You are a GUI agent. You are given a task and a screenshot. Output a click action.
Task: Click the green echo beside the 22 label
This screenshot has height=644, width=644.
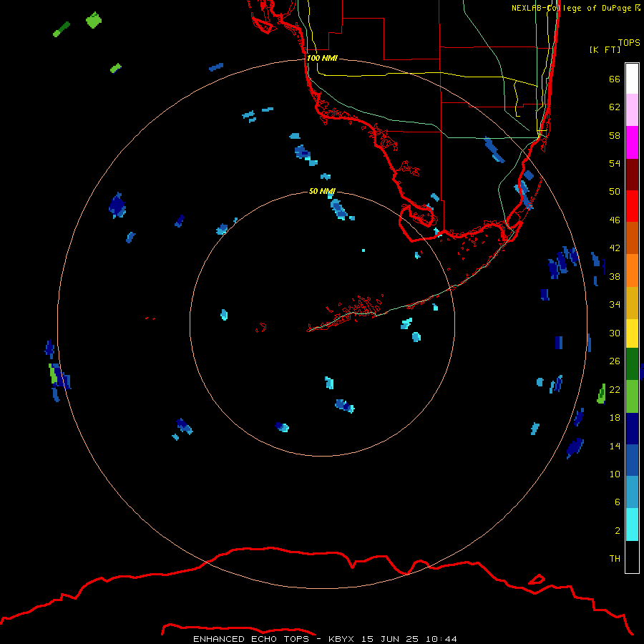pos(601,394)
